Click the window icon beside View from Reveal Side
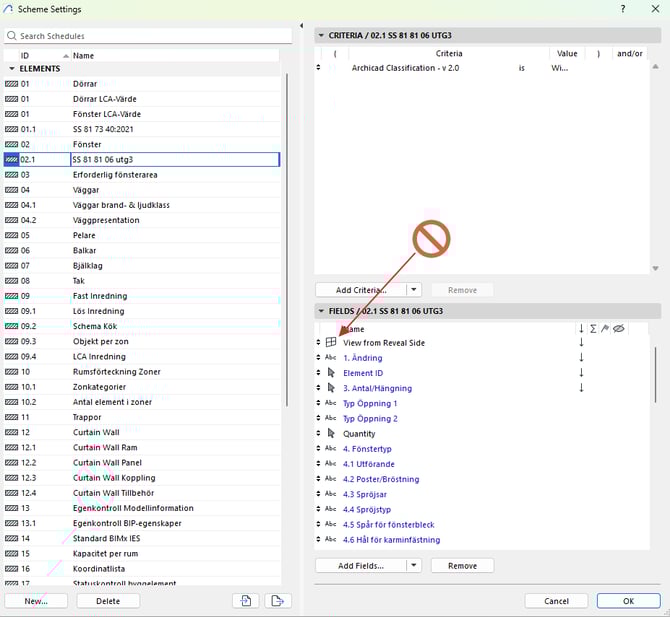Viewport: 670px width, 617px height. click(331, 343)
